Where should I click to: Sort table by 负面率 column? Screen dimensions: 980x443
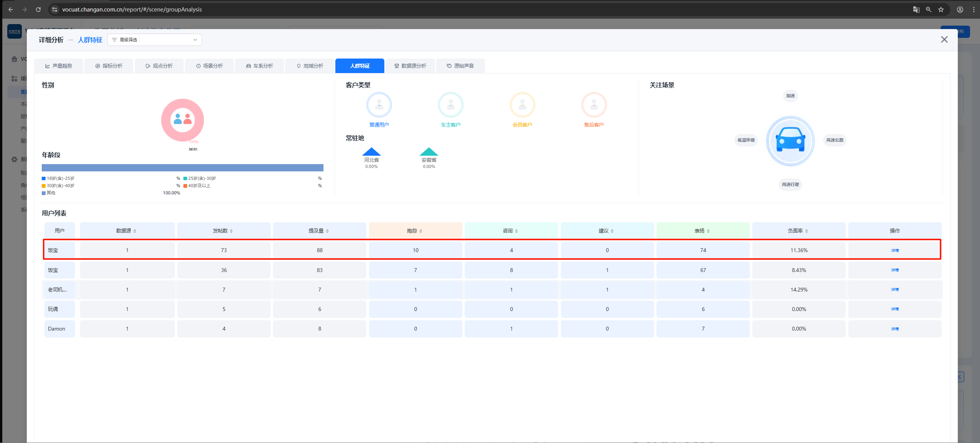(807, 231)
